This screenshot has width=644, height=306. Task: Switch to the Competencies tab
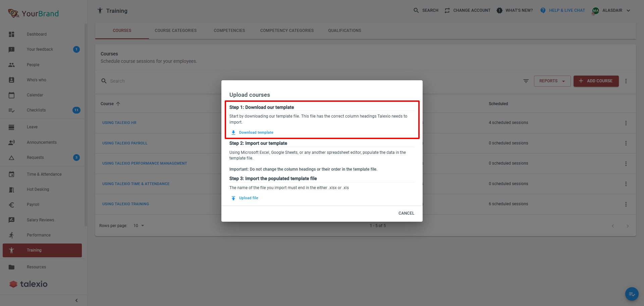pos(229,31)
